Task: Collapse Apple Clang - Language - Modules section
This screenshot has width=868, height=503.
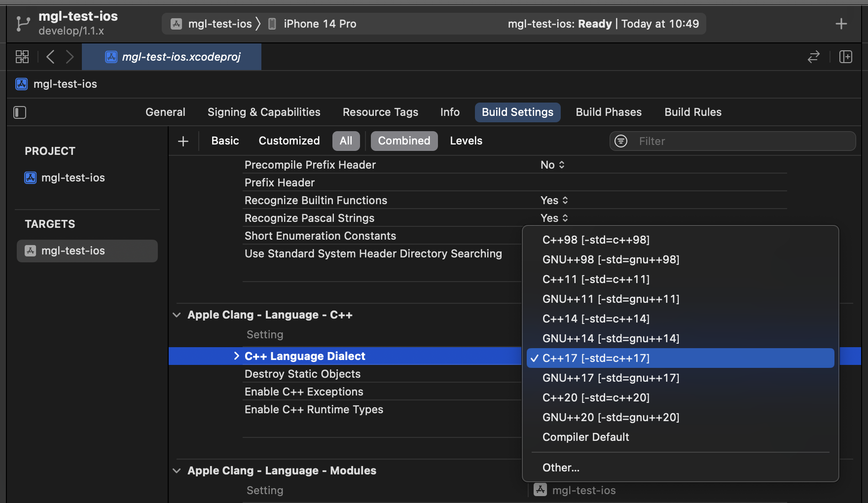Action: (x=177, y=470)
